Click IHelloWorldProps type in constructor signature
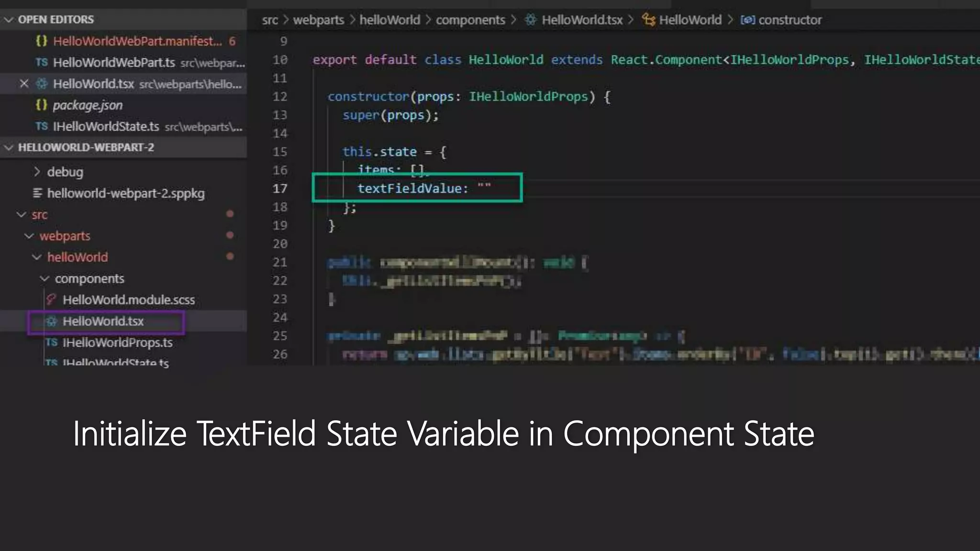Screen dimensions: 980x551 528,97
